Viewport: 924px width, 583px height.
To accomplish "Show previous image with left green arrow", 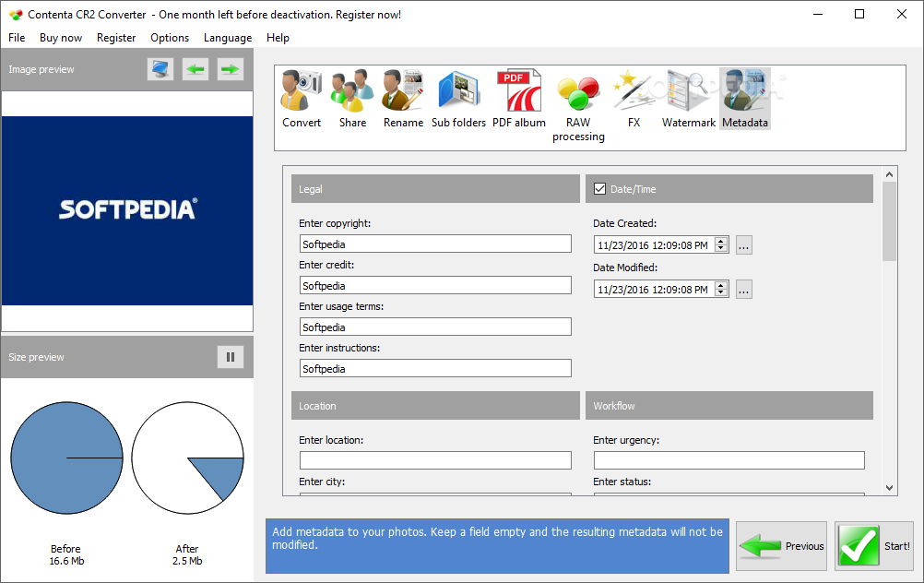I will click(x=195, y=69).
